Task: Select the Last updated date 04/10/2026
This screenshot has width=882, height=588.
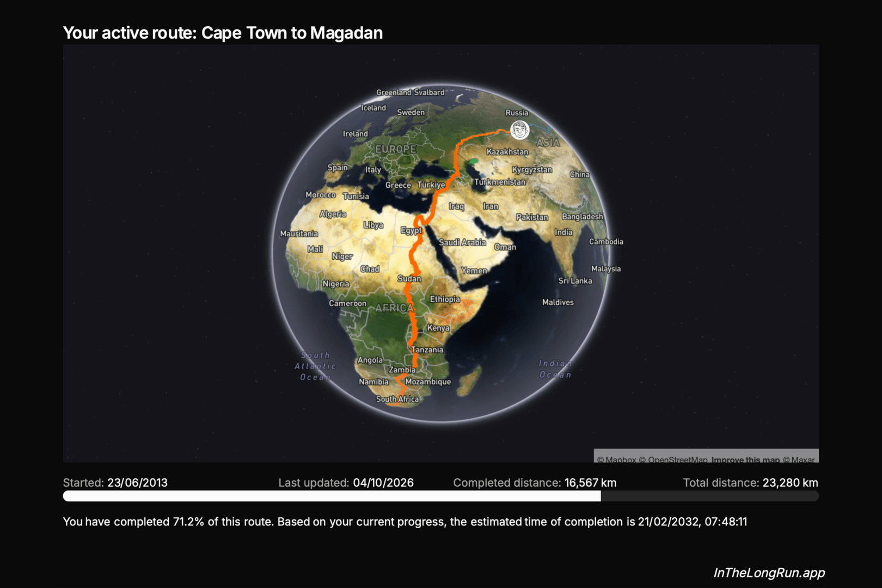Action: tap(383, 482)
